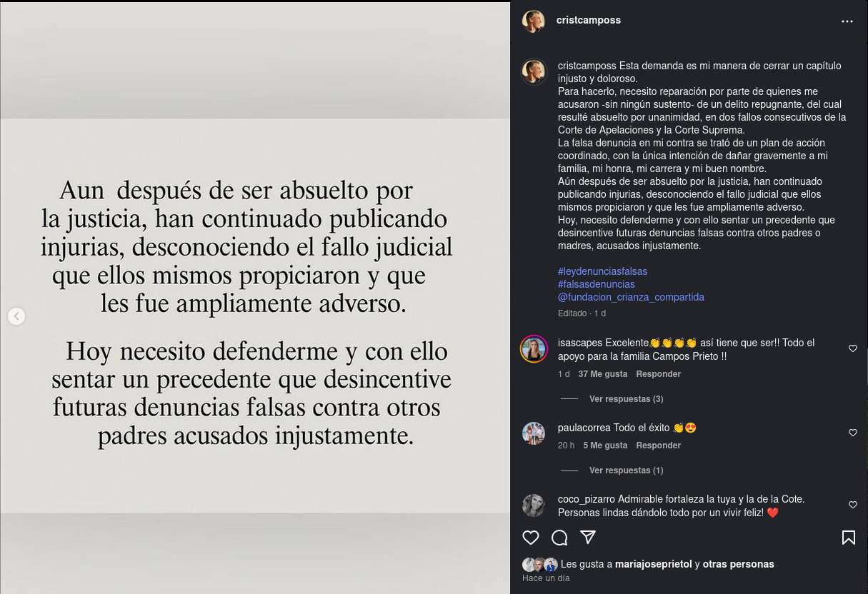The width and height of the screenshot is (868, 594).
Task: Reply to paulacorrea by clicking Responder
Action: point(658,445)
